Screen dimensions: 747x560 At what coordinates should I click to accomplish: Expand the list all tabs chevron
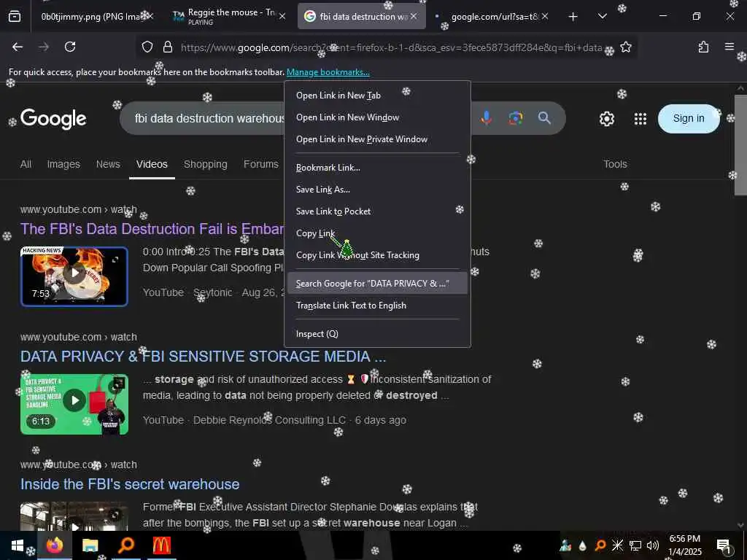[602, 16]
